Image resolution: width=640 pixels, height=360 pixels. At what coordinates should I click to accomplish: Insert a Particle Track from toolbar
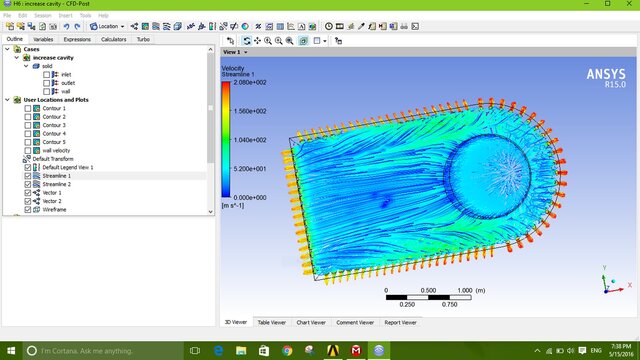[167, 27]
